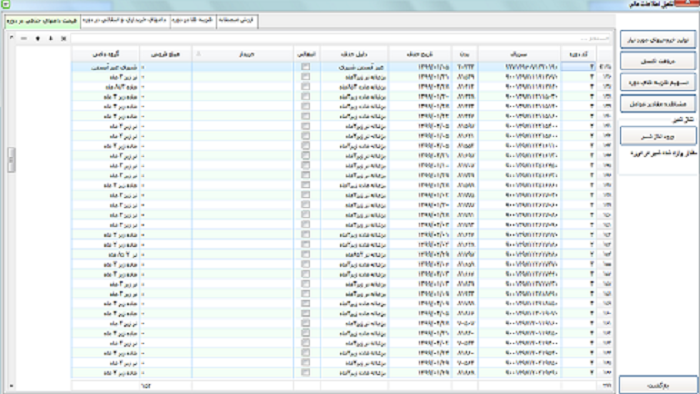Sort by the serial column header
This screenshot has height=394, width=700.
[x=519, y=54]
